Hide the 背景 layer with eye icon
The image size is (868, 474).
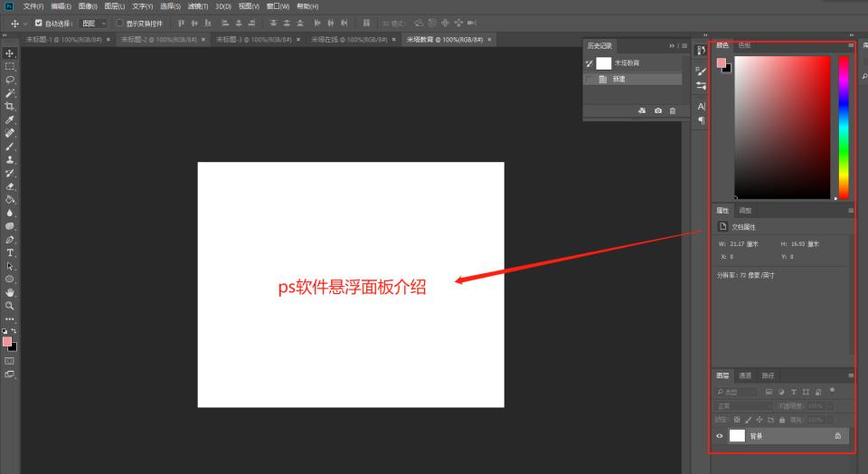click(720, 436)
